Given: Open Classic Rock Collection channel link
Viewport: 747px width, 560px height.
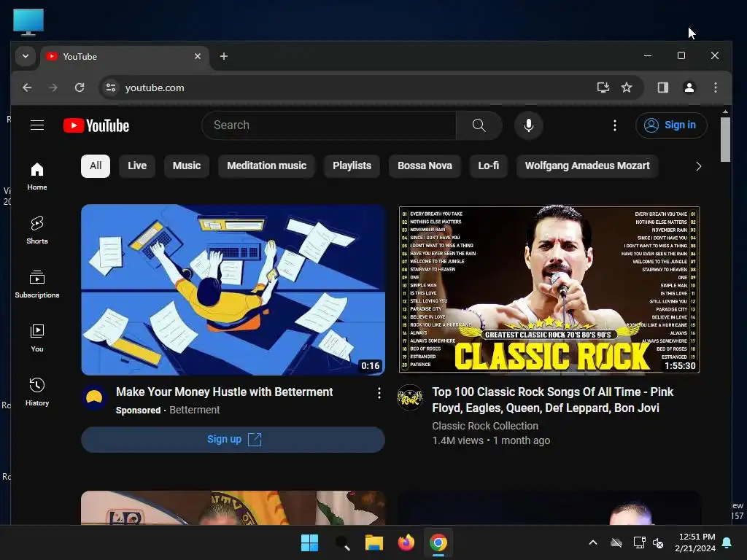Looking at the screenshot, I should [x=485, y=426].
